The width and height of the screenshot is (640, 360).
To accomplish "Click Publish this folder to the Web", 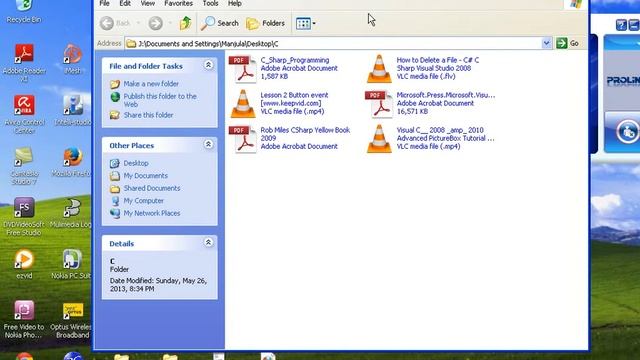I will (x=160, y=100).
